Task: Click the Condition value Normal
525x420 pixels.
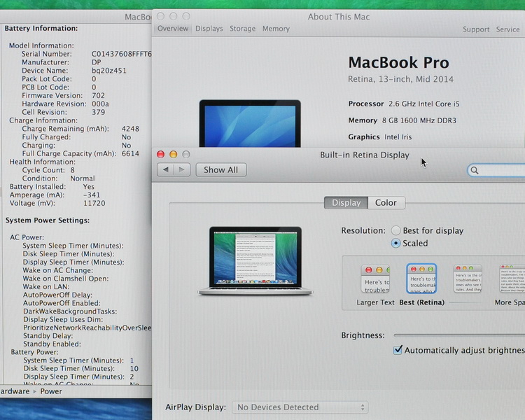Action: pyautogui.click(x=83, y=178)
